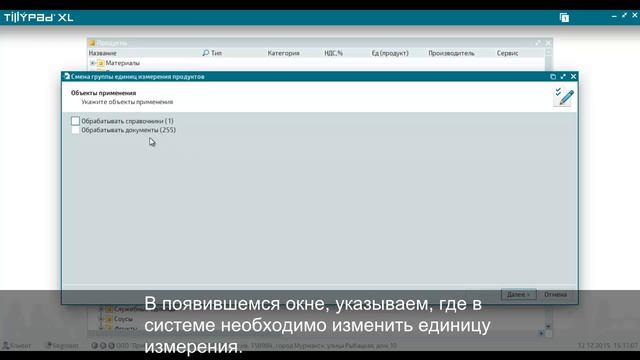Click the 'Клиент' status bar item
The image size is (640, 360).
17,345
